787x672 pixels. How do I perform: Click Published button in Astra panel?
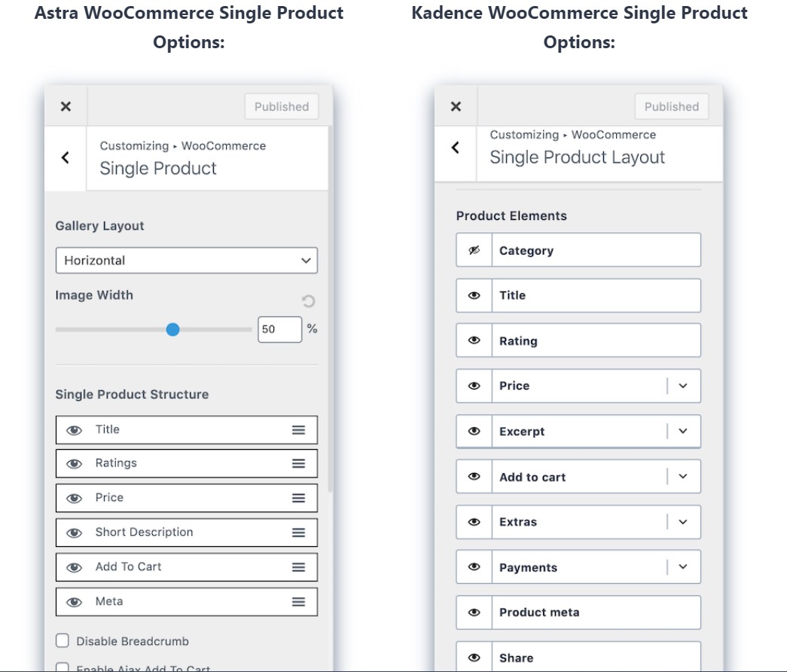[x=282, y=106]
